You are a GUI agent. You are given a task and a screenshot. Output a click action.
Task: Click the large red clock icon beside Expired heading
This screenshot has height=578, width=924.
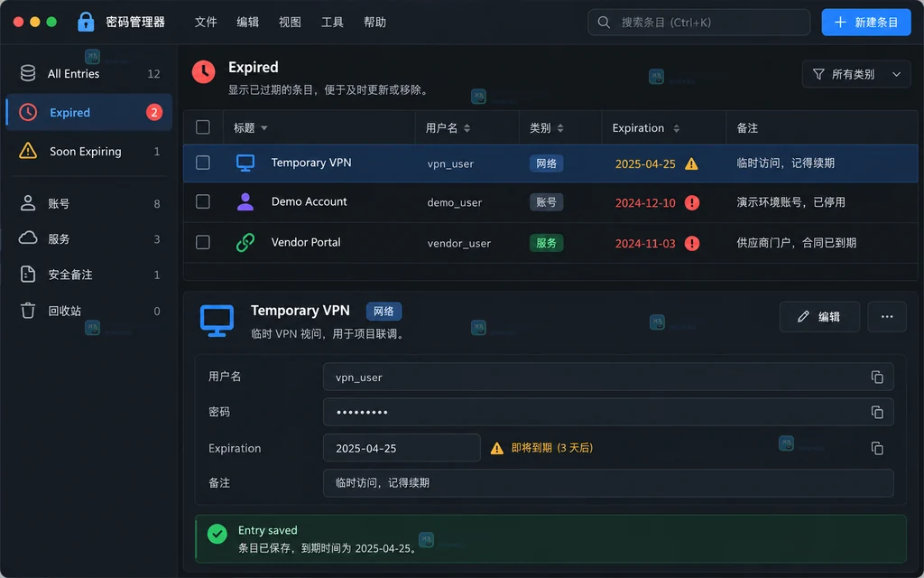[x=204, y=72]
